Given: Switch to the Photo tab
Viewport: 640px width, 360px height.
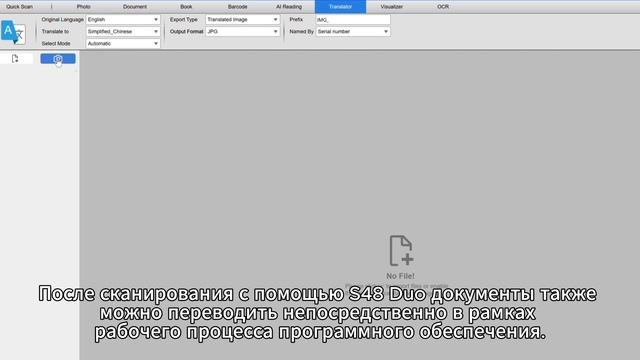Looking at the screenshot, I should 84,7.
